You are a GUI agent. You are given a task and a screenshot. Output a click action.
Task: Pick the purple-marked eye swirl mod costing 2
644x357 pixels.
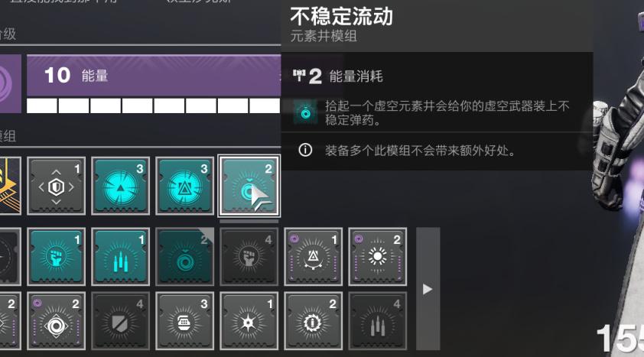click(x=57, y=321)
